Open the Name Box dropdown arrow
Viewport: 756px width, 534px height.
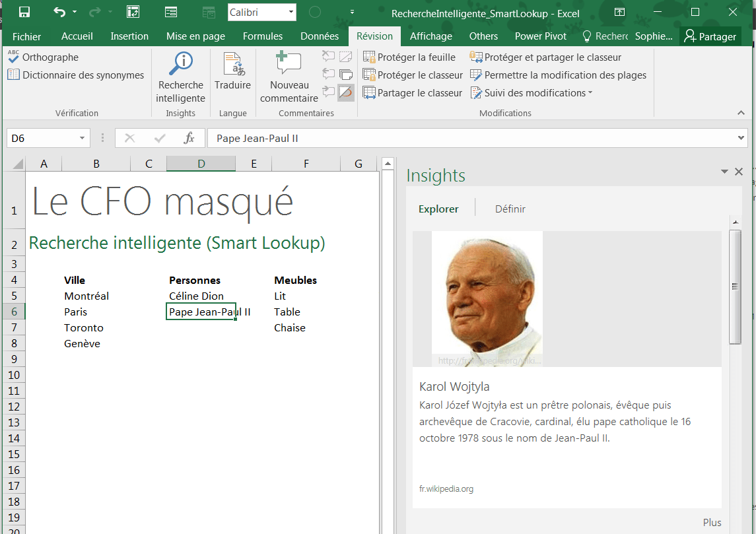point(83,138)
